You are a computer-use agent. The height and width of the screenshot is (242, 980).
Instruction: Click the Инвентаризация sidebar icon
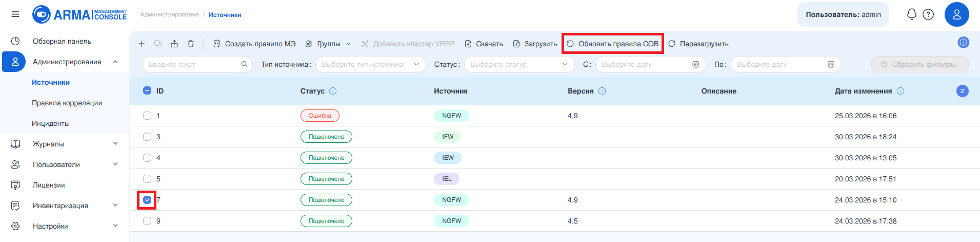pos(15,206)
